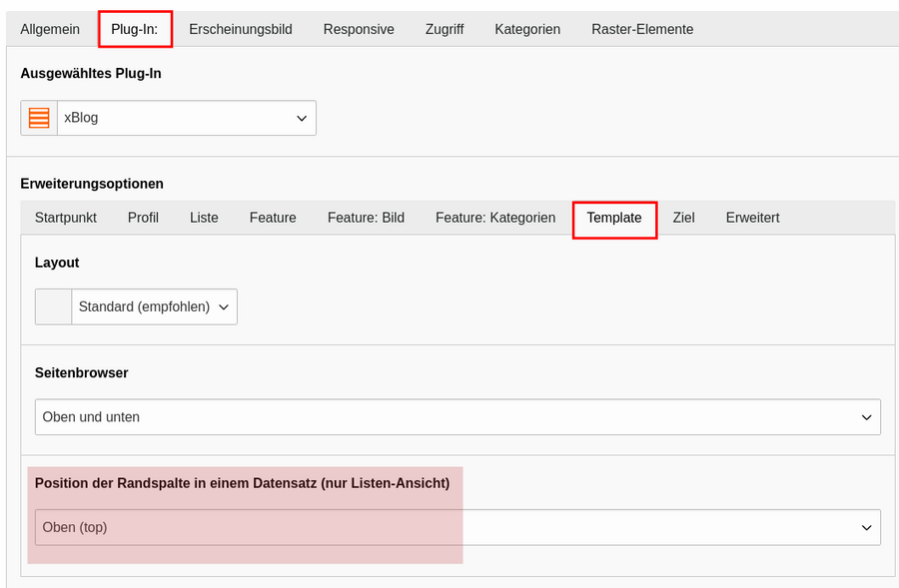899x588 pixels.
Task: Click the orange xBlog plug-in icon
Action: (39, 118)
